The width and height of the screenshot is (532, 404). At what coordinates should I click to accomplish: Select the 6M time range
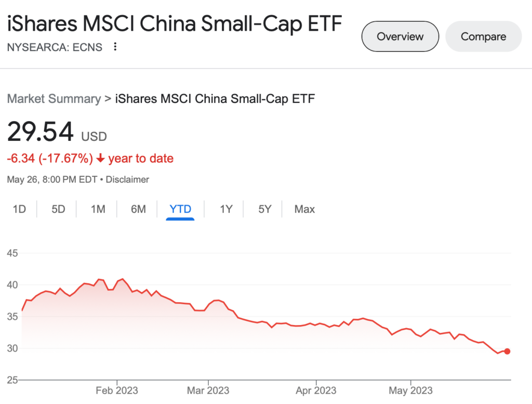[138, 209]
